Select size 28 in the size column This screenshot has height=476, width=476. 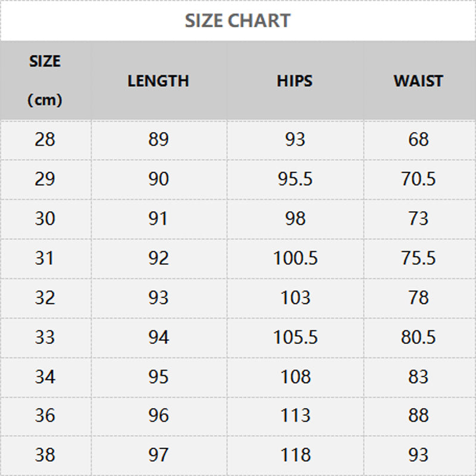click(x=45, y=139)
